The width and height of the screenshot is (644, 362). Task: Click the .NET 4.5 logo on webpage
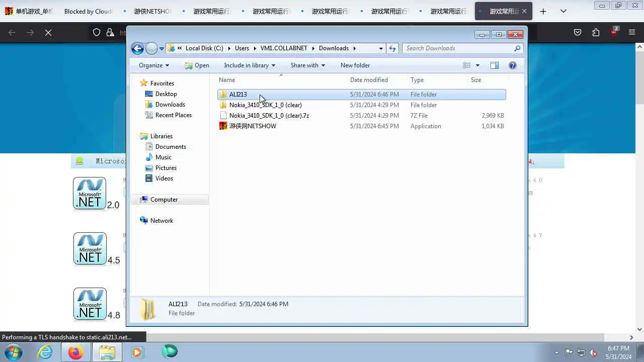point(90,248)
